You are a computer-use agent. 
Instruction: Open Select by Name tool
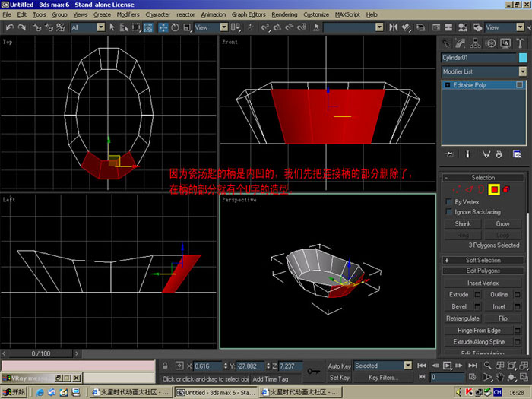tap(124, 27)
